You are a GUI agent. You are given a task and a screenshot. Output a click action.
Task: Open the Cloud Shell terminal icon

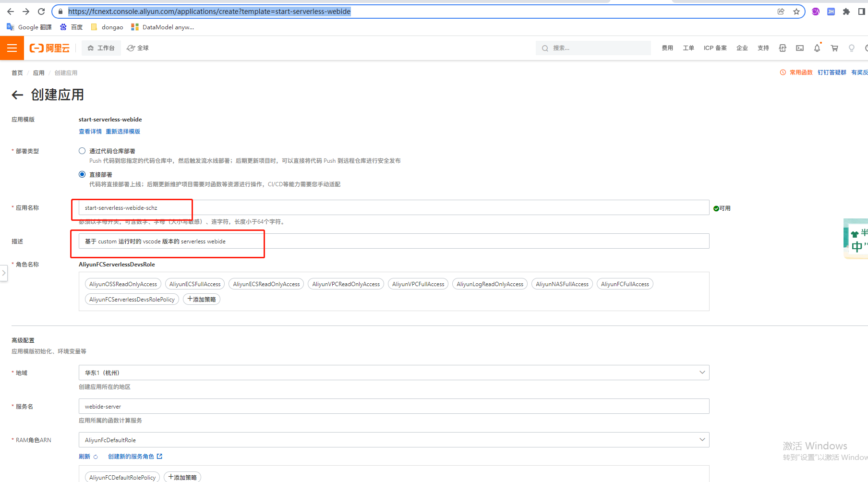[x=800, y=48]
